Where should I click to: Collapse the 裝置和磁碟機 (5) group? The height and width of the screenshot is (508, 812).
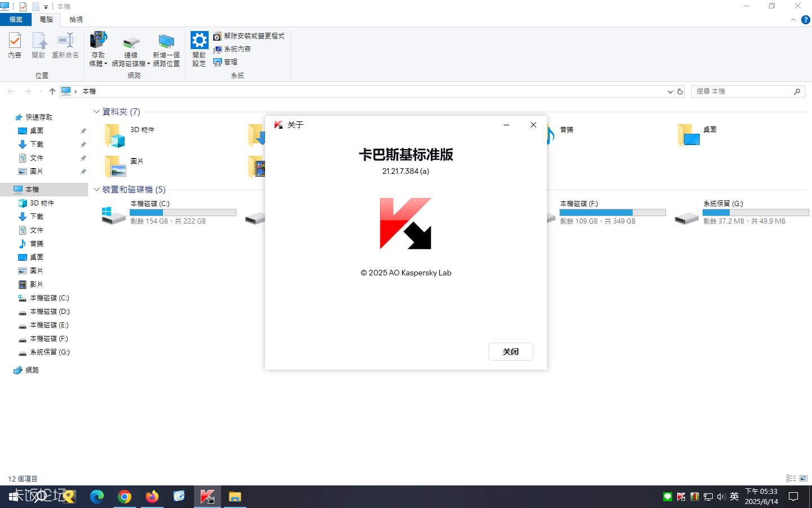pyautogui.click(x=96, y=190)
